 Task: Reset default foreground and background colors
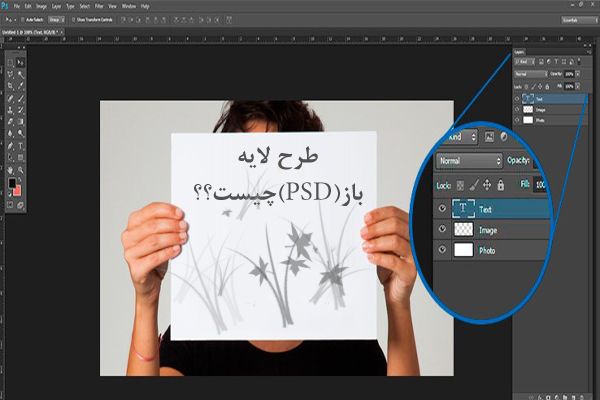pos(10,194)
